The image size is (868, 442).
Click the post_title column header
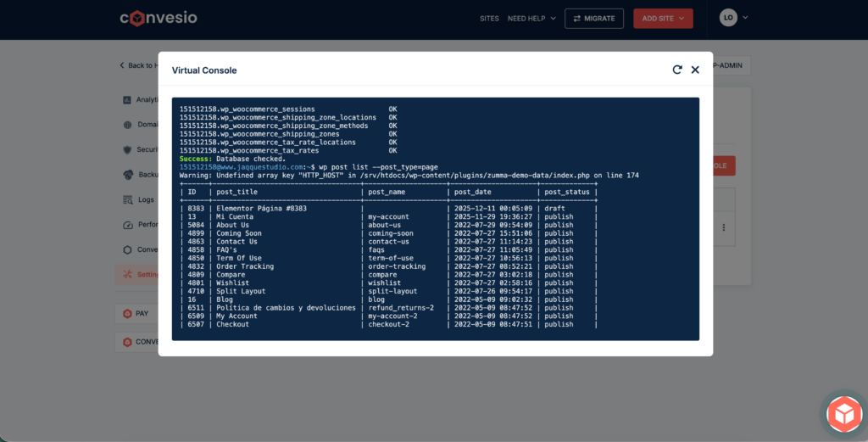(x=237, y=192)
